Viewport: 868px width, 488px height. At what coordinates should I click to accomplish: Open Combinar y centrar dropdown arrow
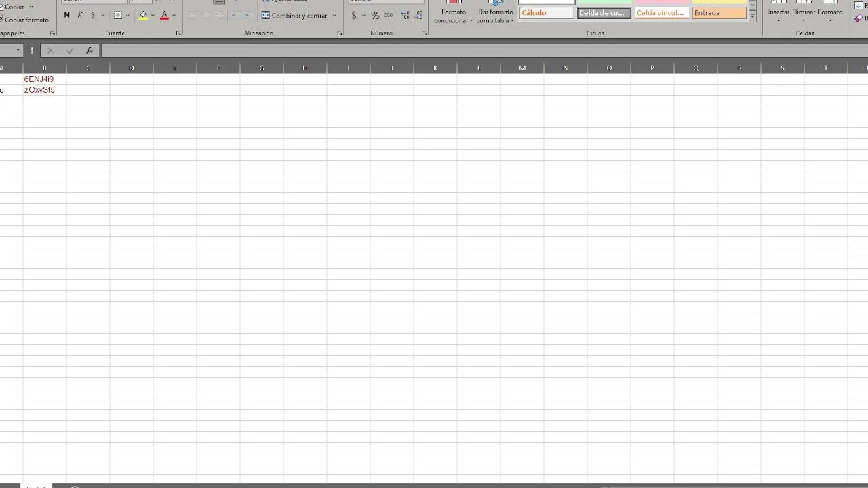(334, 15)
